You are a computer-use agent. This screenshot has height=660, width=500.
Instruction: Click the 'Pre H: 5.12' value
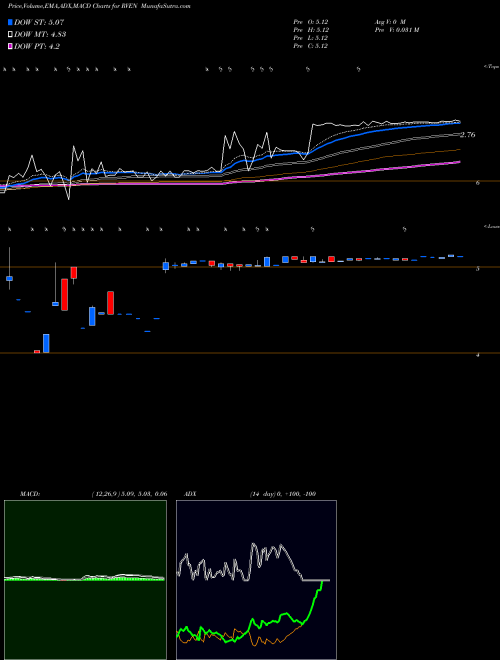point(311,30)
